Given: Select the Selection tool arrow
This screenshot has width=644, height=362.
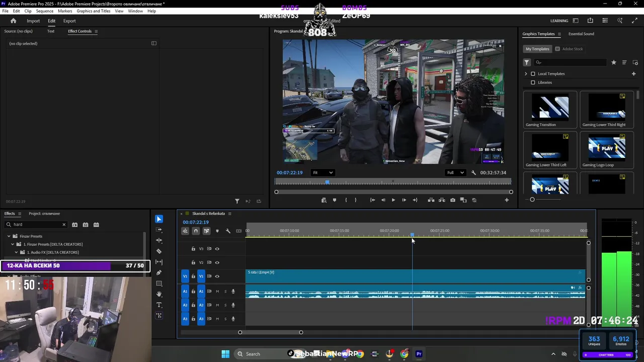Looking at the screenshot, I should coord(159,219).
